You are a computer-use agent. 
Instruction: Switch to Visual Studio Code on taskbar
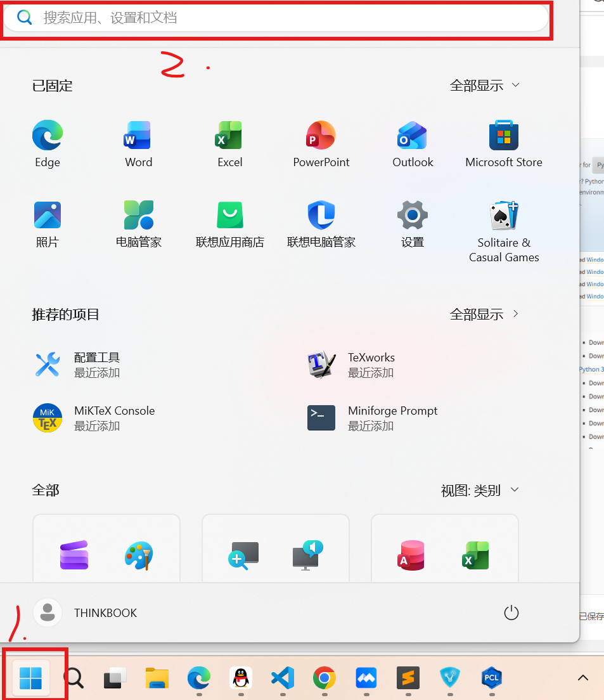pyautogui.click(x=283, y=678)
